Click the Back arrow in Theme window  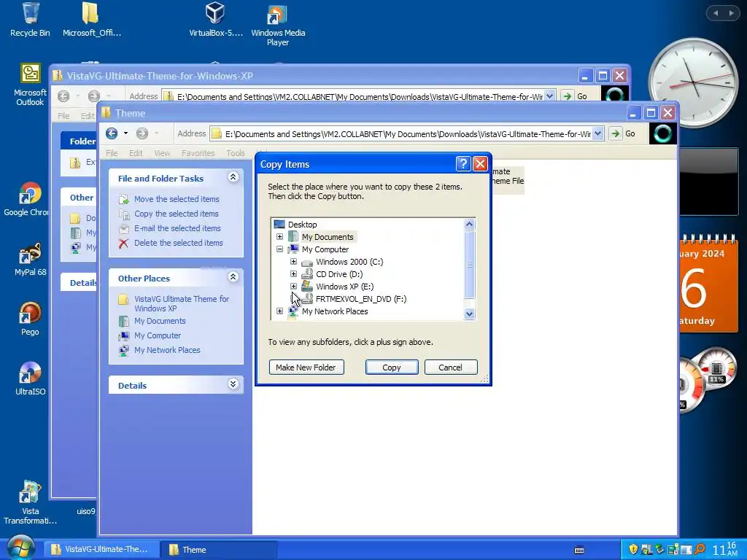112,133
